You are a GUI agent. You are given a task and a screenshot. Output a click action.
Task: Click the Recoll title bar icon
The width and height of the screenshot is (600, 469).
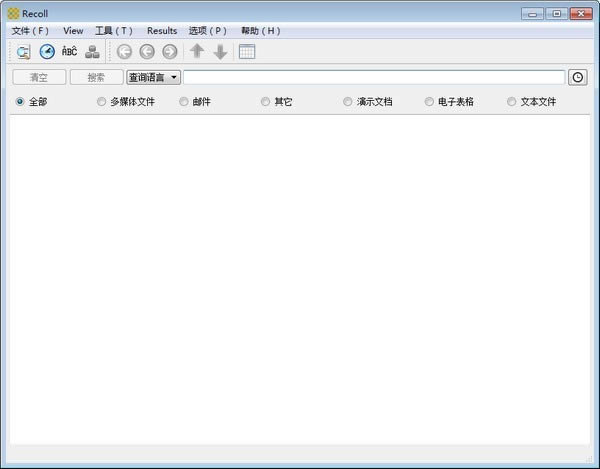tap(13, 14)
